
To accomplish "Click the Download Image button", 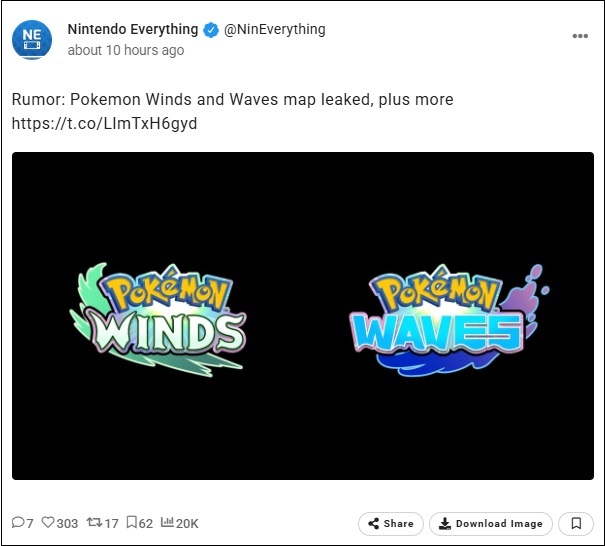I will pyautogui.click(x=490, y=524).
